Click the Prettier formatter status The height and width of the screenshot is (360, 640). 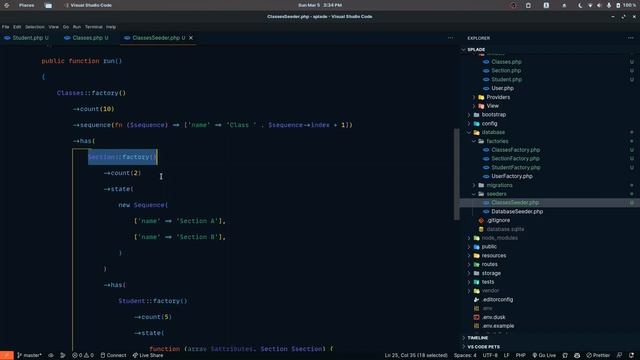point(598,355)
